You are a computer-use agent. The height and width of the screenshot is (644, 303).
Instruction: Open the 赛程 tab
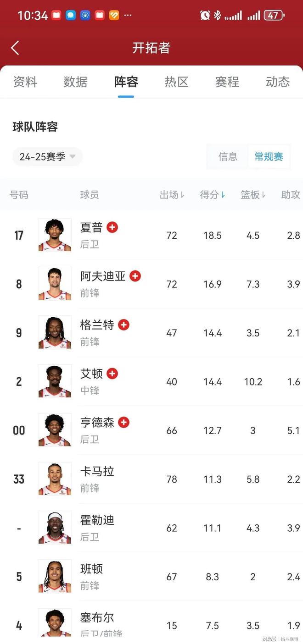point(227,82)
